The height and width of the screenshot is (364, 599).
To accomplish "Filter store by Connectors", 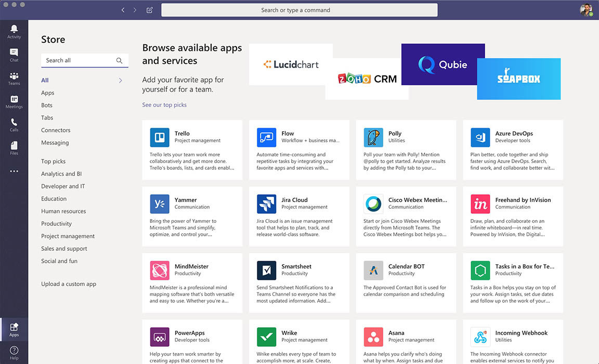I will pos(56,130).
